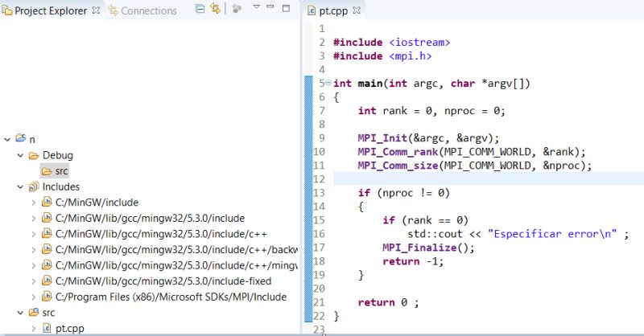
Task: Click the bottom src source folder icon
Action: 34,313
